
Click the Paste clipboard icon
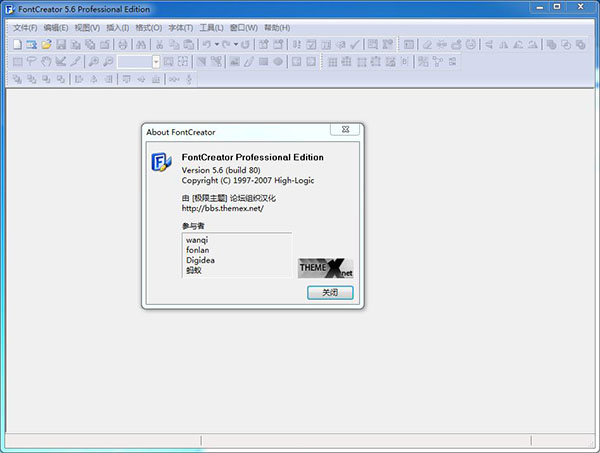(188, 44)
